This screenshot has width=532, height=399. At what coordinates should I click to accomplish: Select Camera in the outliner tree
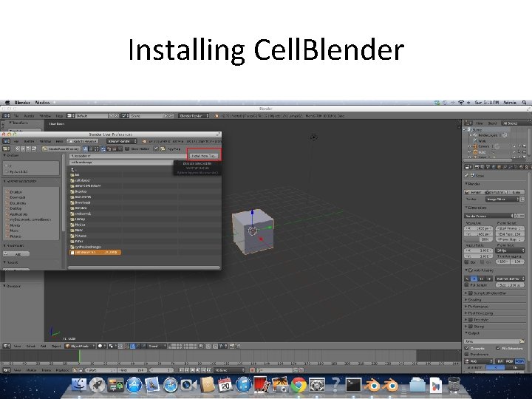(483, 146)
